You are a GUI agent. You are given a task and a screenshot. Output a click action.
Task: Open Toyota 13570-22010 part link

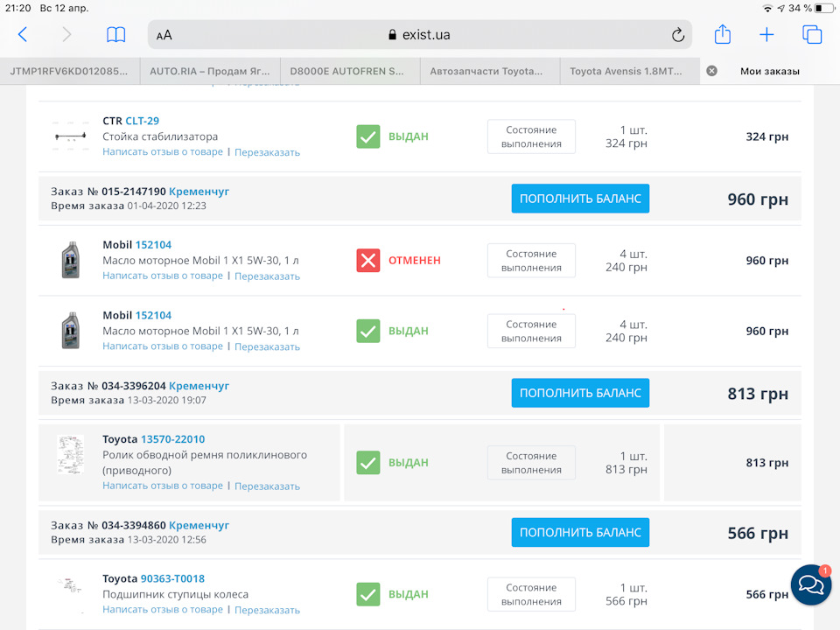click(x=172, y=439)
